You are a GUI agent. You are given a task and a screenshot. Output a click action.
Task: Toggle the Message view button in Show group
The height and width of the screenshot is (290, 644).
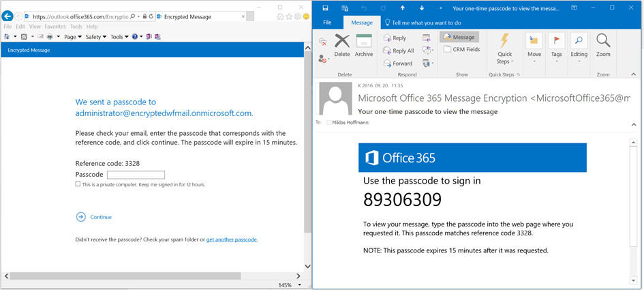(x=459, y=38)
